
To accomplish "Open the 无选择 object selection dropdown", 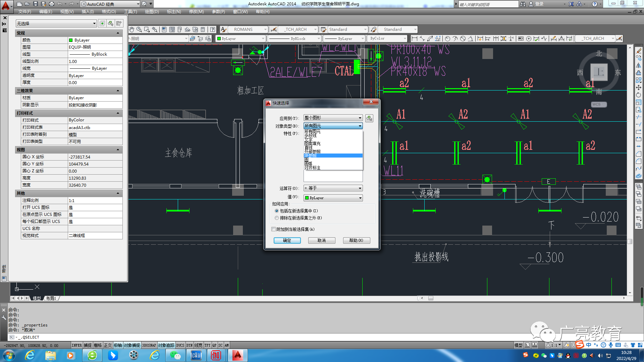I will point(56,23).
